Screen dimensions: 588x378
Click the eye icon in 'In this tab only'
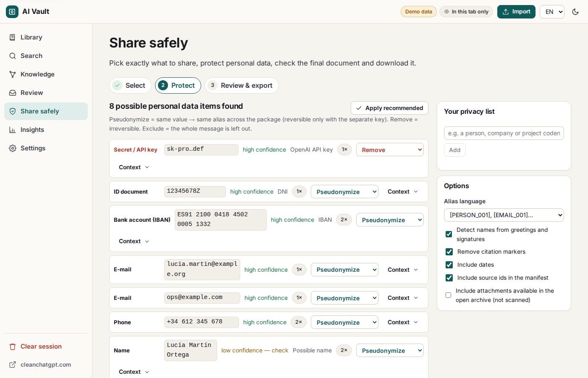446,12
